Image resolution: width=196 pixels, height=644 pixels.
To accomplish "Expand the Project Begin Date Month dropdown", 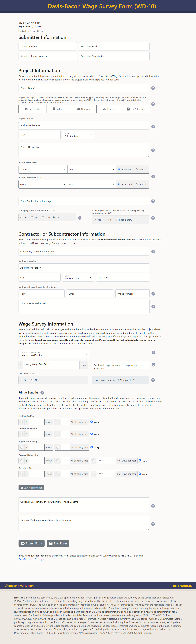I will 43,169.
